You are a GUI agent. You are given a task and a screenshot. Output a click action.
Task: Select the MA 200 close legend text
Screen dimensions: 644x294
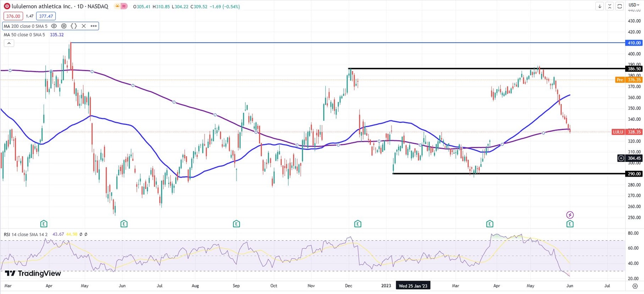25,26
